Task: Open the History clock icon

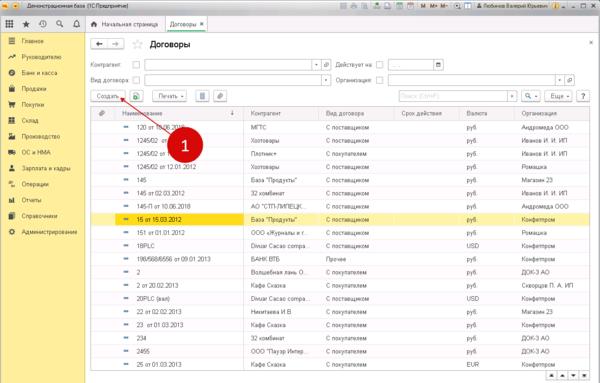Action: (43, 24)
